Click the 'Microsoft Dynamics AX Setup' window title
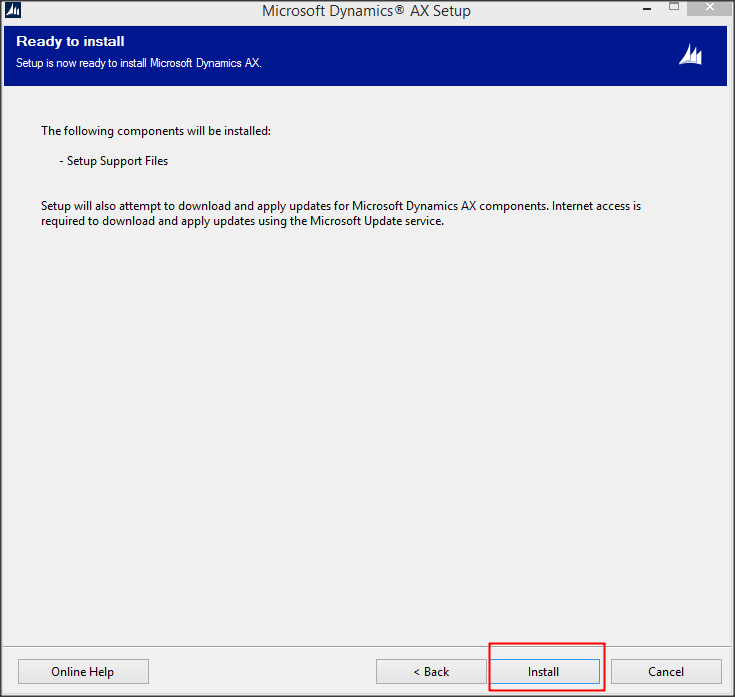The width and height of the screenshot is (735, 697). [366, 10]
